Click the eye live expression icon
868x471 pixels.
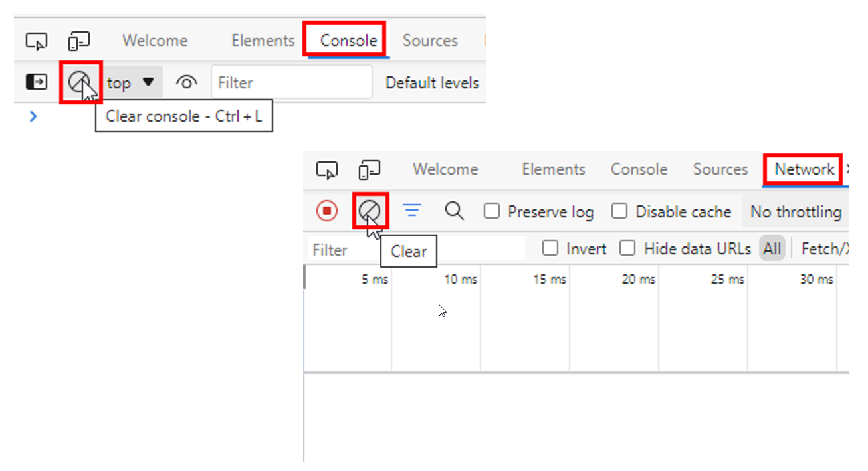click(x=187, y=82)
